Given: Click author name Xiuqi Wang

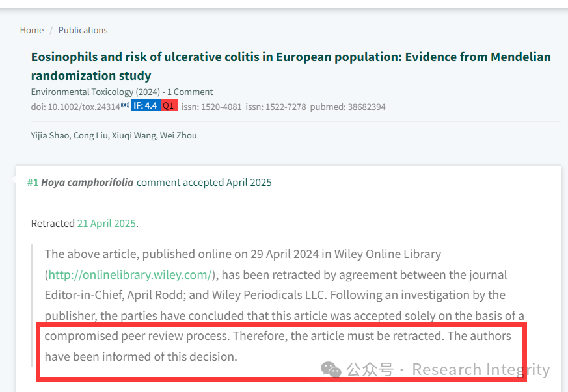Looking at the screenshot, I should click(x=134, y=135).
